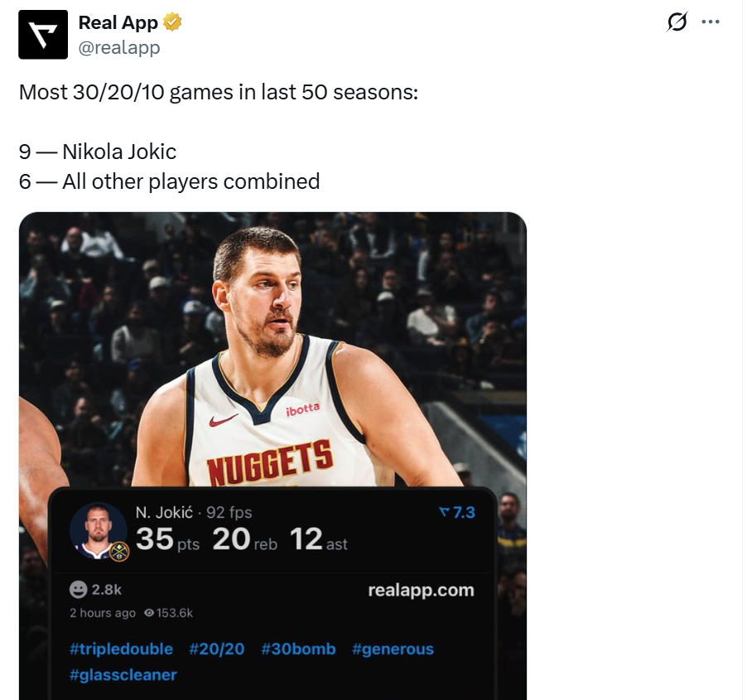Open the three-dot more options menu
747x700 pixels.
click(711, 22)
